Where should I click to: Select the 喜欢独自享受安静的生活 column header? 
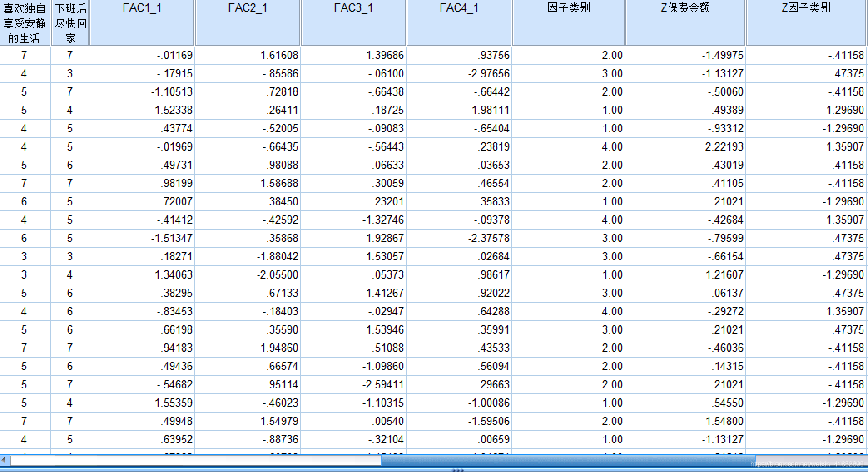click(x=25, y=22)
